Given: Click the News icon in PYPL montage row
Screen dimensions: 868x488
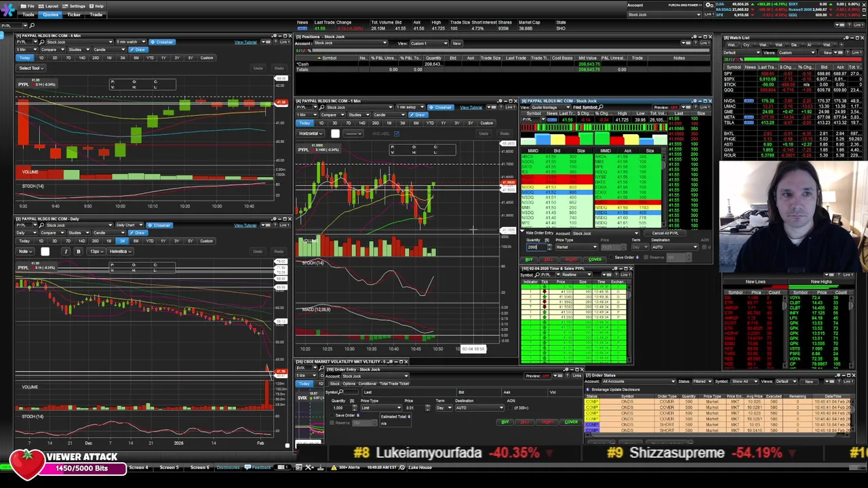Looking at the screenshot, I should [552, 120].
